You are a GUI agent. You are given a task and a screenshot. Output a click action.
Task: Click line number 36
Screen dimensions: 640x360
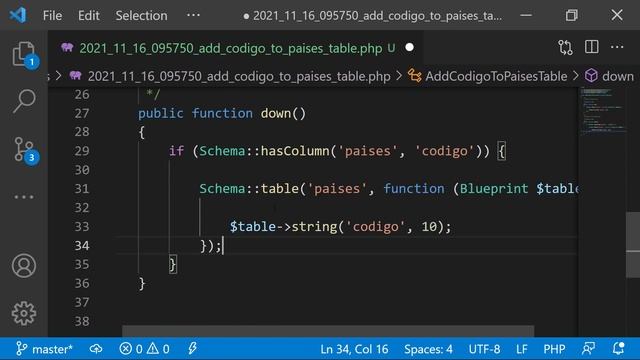[x=82, y=283]
